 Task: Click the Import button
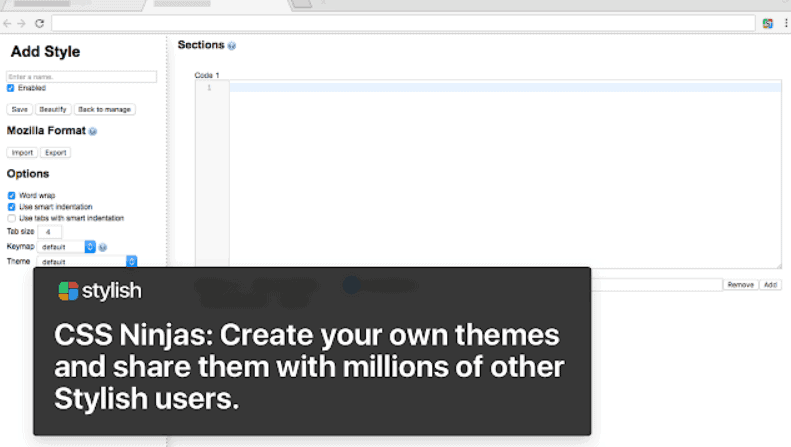click(22, 153)
